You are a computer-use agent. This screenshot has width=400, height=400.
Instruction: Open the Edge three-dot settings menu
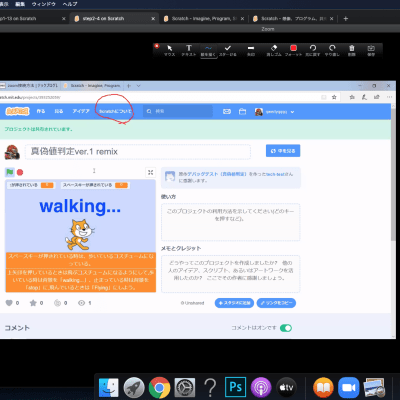pos(389,97)
